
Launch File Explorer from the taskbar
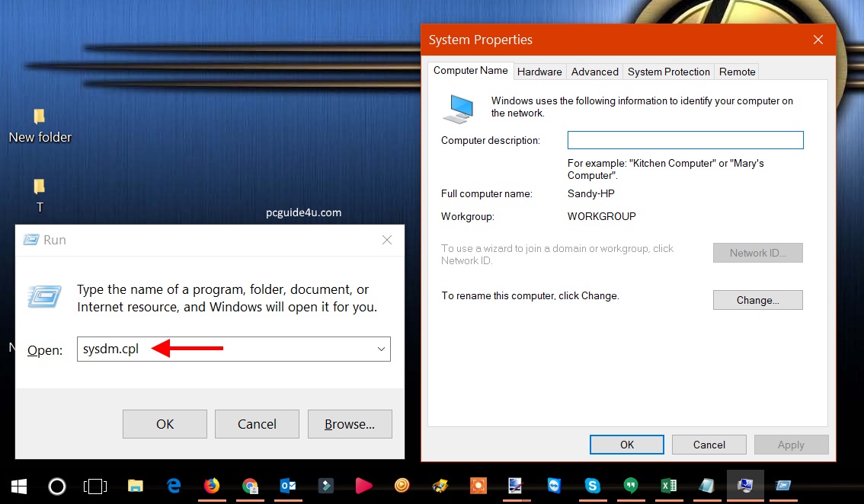136,486
